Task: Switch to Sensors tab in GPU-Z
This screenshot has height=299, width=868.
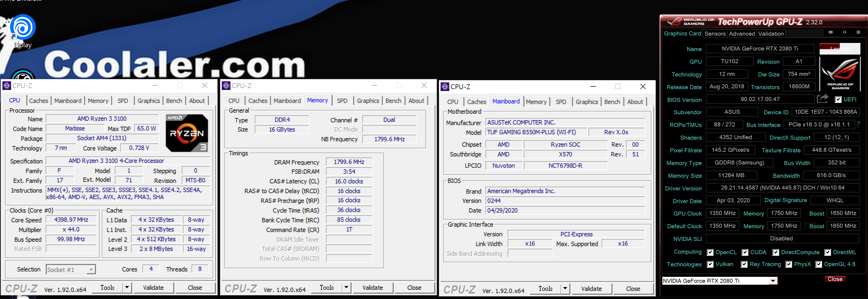Action: coord(715,34)
